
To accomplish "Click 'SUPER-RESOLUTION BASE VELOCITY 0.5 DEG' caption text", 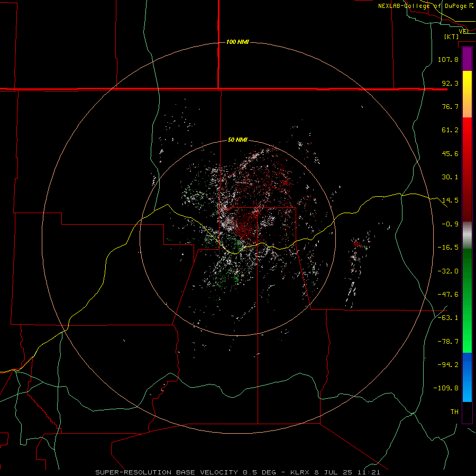I will click(x=186, y=472).
